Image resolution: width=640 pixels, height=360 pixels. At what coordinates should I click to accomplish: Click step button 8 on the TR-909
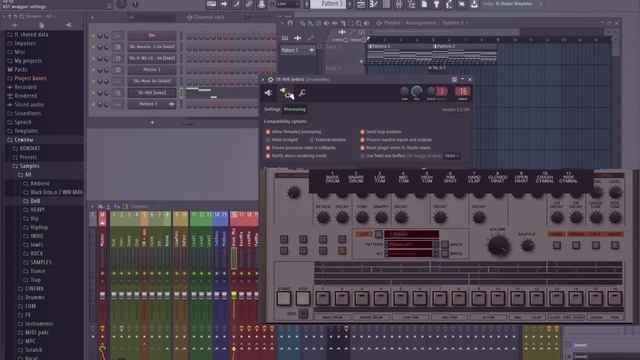pyautogui.click(x=459, y=299)
